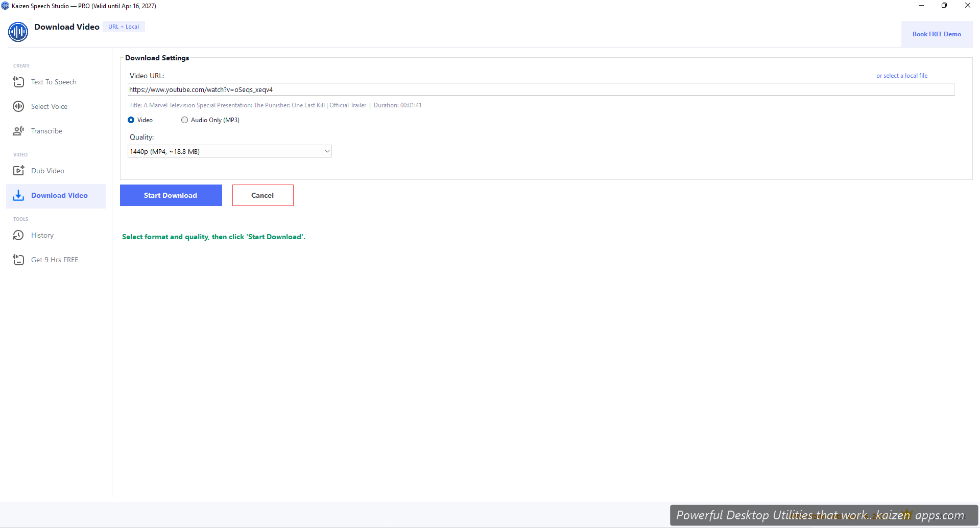Select the Download Video header title
This screenshot has width=980, height=528.
pyautogui.click(x=67, y=27)
